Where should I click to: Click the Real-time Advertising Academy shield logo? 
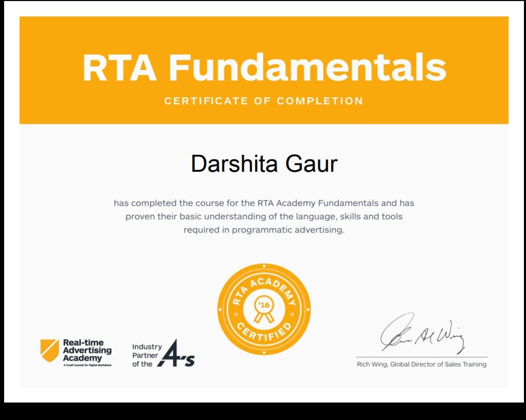click(50, 351)
